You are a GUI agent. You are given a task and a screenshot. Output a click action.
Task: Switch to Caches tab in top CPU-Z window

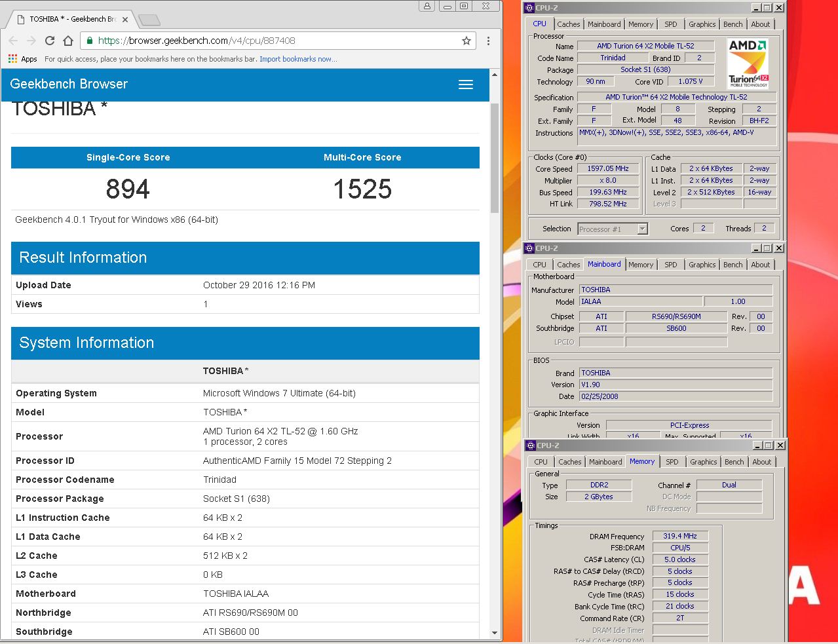click(x=568, y=24)
